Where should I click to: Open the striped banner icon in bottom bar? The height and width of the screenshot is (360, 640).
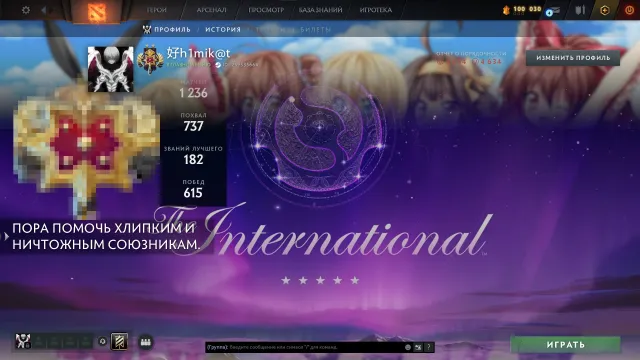[x=120, y=342]
